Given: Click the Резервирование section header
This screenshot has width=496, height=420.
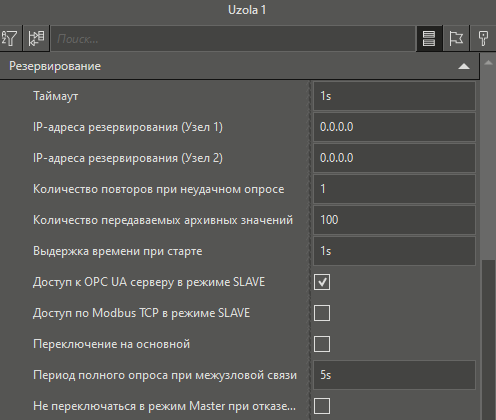Looking at the screenshot, I should [x=240, y=66].
